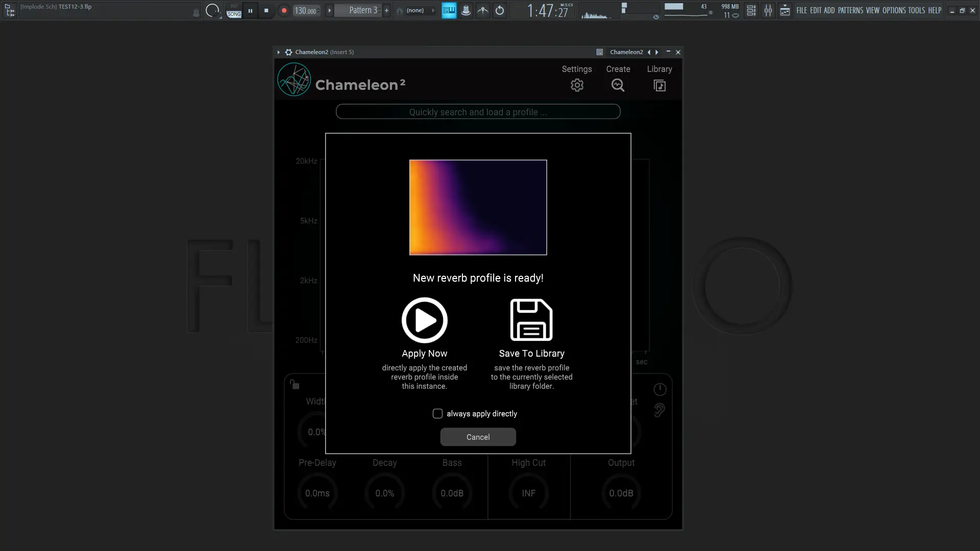The width and height of the screenshot is (980, 551).
Task: Toggle the record button
Action: (x=284, y=10)
